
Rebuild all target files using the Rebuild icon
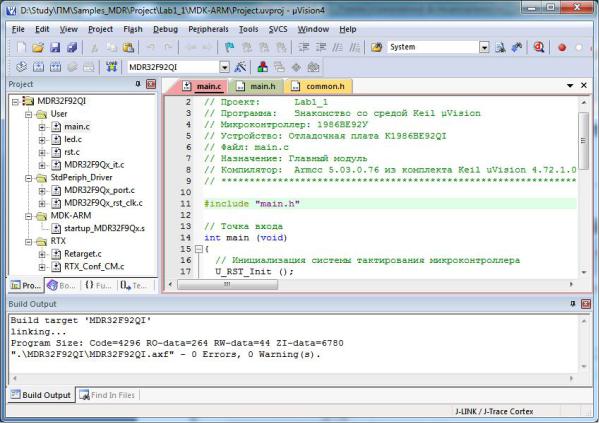click(x=55, y=67)
